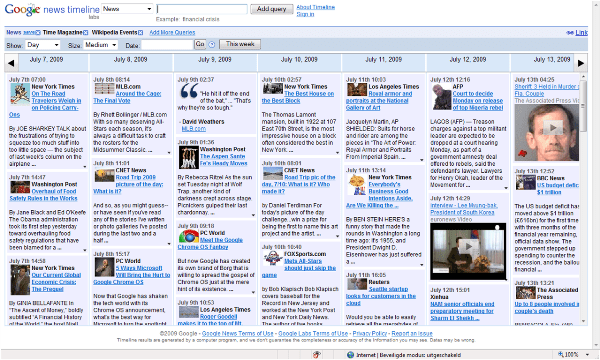Expand the Best House article summary
Viewport: 600px width, 360px height.
point(337,153)
